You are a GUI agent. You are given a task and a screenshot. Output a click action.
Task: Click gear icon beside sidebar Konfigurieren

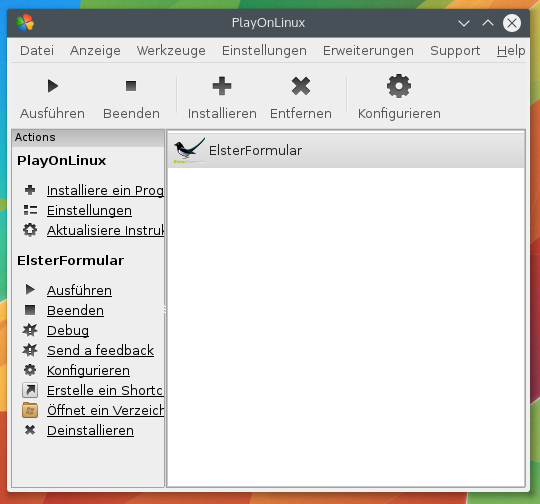coord(30,370)
